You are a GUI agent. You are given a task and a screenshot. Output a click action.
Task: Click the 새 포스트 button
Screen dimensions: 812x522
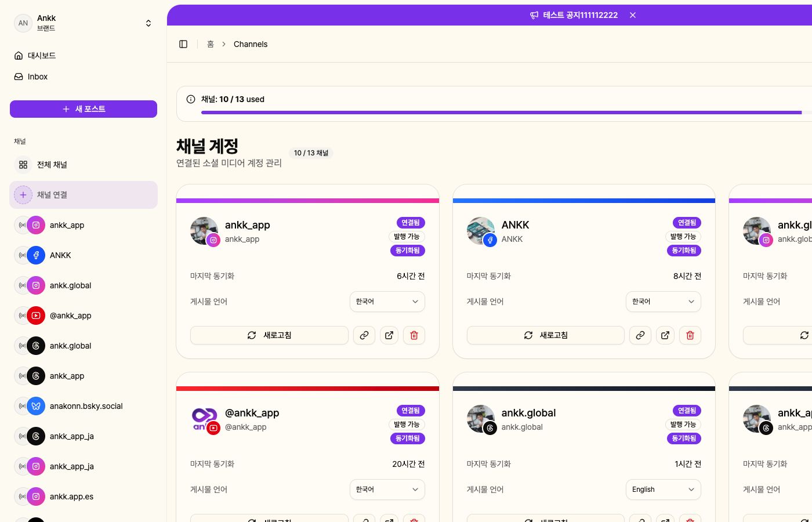84,109
